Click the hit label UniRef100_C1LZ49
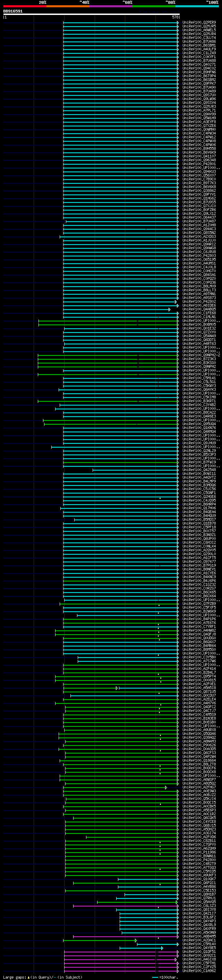 [x=199, y=53]
